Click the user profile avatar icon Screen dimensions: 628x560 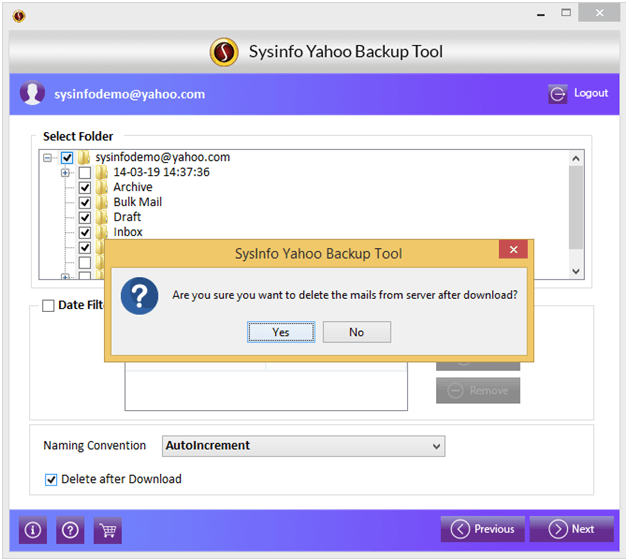coord(32,93)
